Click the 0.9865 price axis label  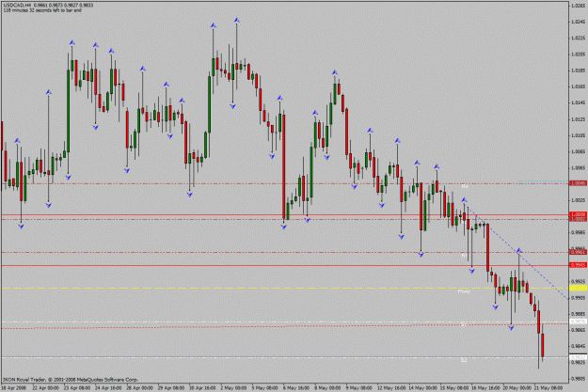point(578,330)
